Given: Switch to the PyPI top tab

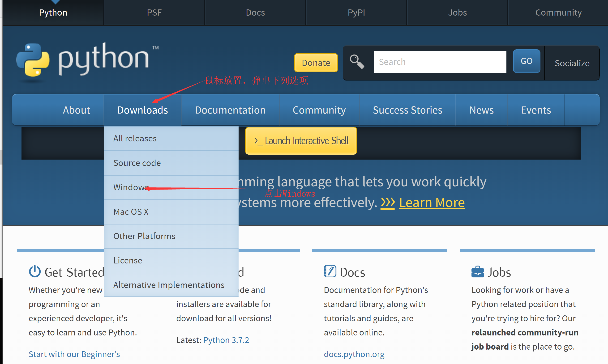Looking at the screenshot, I should (x=356, y=13).
